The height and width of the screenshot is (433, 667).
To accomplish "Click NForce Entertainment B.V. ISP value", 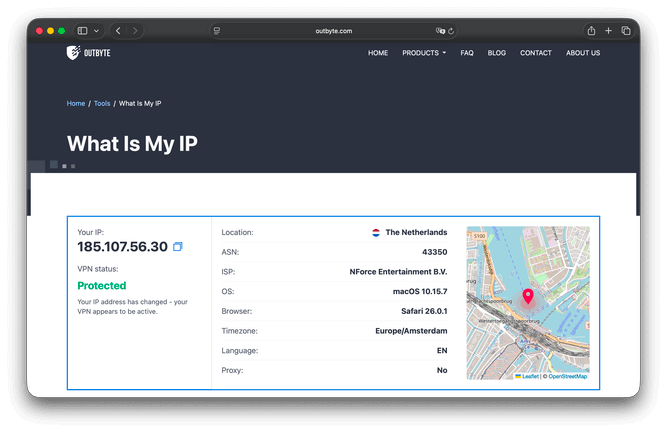I will click(x=398, y=272).
